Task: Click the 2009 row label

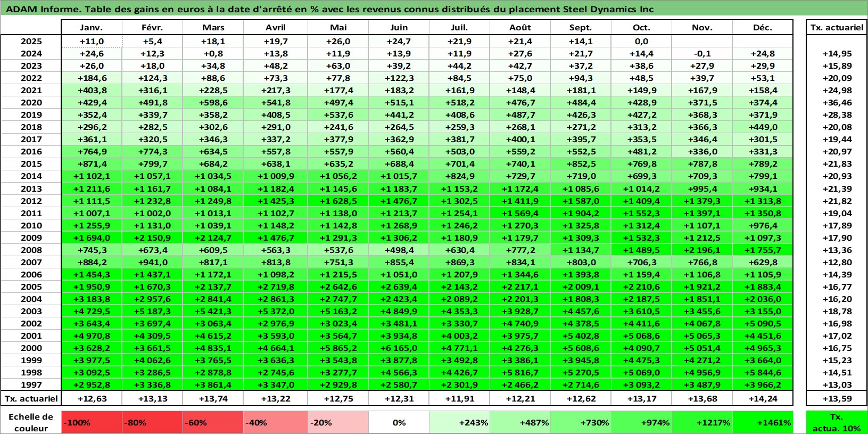Action: click(x=31, y=238)
